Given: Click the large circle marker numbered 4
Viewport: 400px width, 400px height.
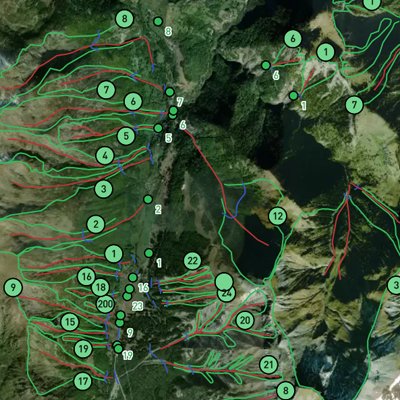Looking at the screenshot, I should click(x=105, y=155).
